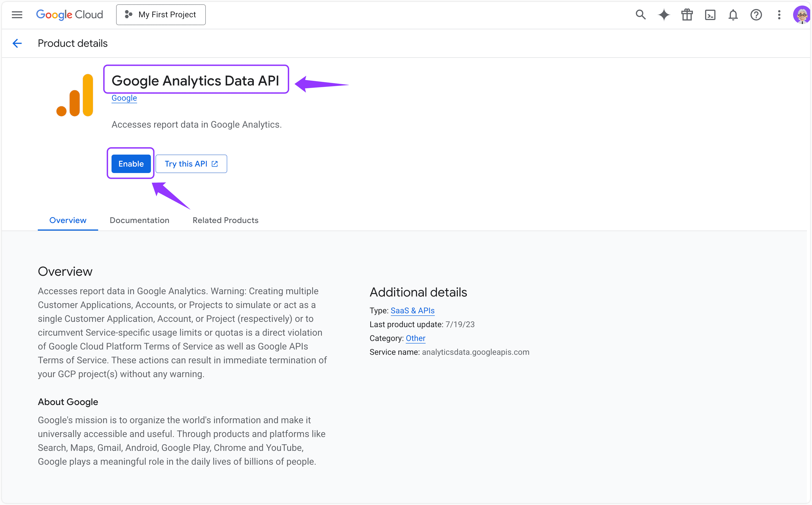Click the free trial gift icon
The width and height of the screenshot is (812, 505).
click(x=687, y=14)
